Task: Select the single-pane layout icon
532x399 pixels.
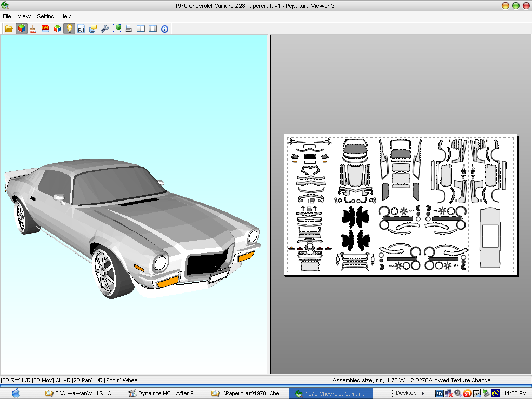Action: tap(153, 29)
